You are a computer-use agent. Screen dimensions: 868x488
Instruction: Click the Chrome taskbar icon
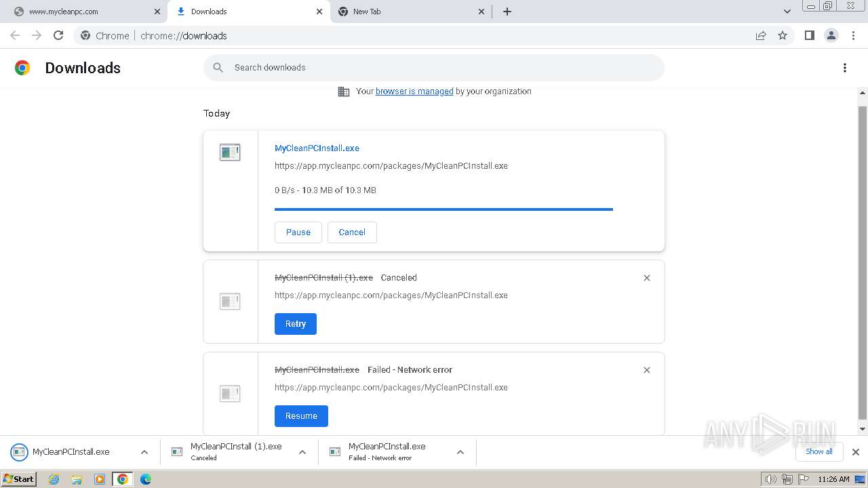click(x=122, y=479)
